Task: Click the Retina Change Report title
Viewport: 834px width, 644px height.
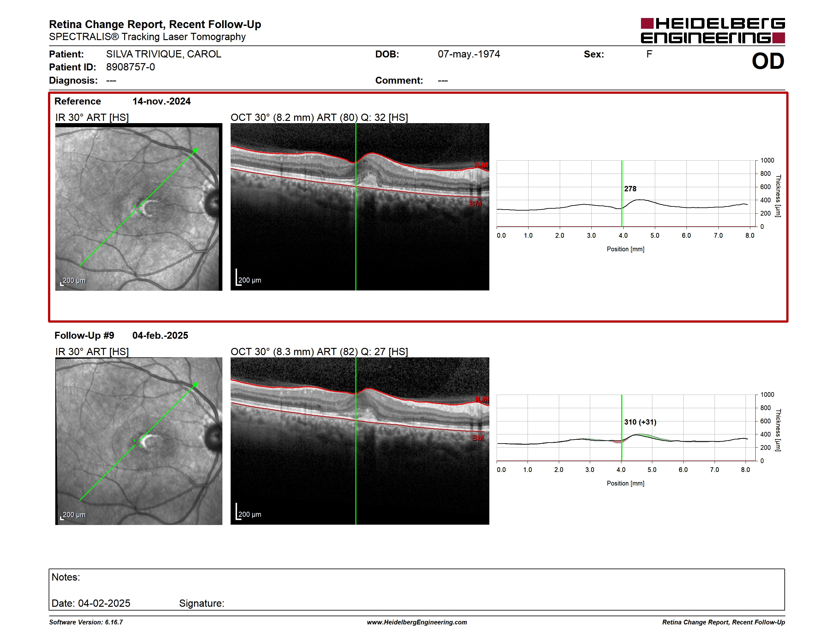Action: [x=155, y=24]
